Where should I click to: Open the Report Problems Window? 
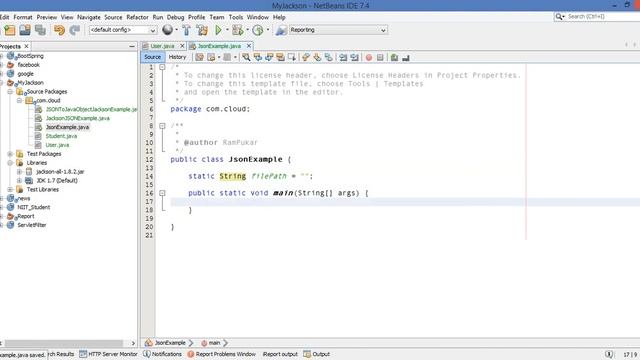click(221, 354)
